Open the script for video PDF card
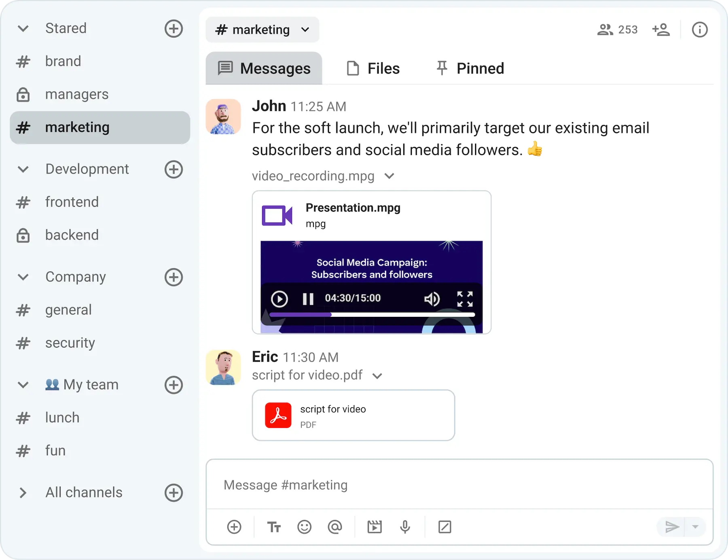728x560 pixels. pos(353,415)
